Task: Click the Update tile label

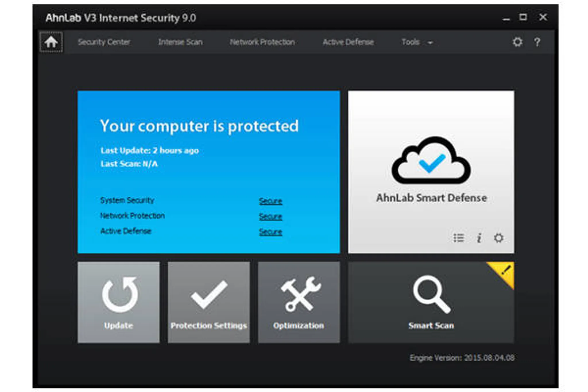Action: click(119, 325)
